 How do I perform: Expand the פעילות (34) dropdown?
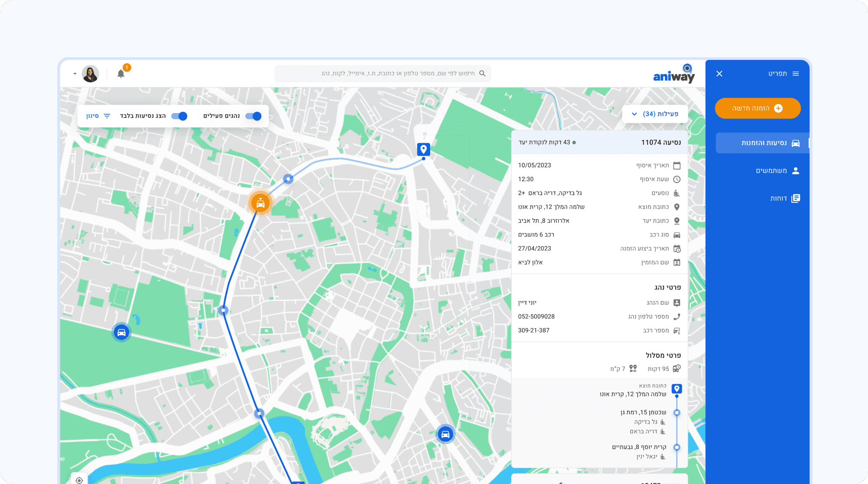[655, 114]
